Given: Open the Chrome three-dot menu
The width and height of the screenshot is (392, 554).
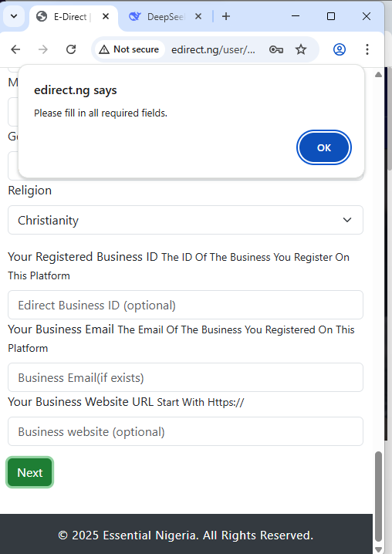Looking at the screenshot, I should point(367,49).
